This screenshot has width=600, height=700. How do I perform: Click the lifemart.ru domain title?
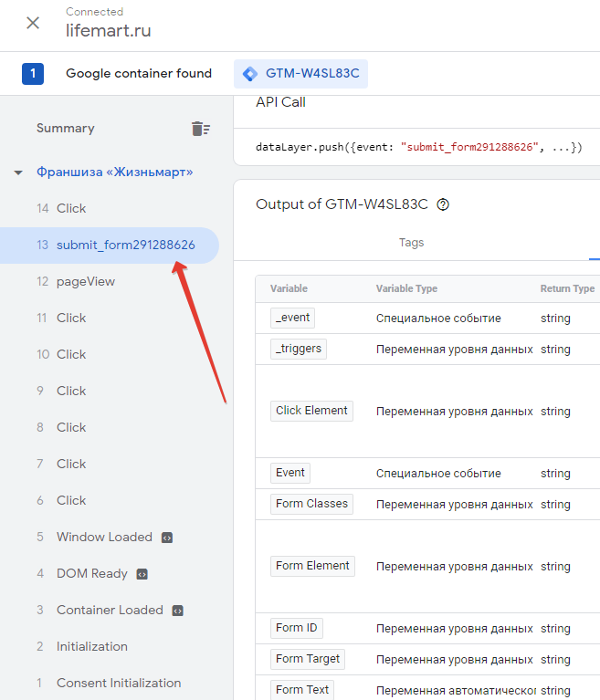(108, 31)
